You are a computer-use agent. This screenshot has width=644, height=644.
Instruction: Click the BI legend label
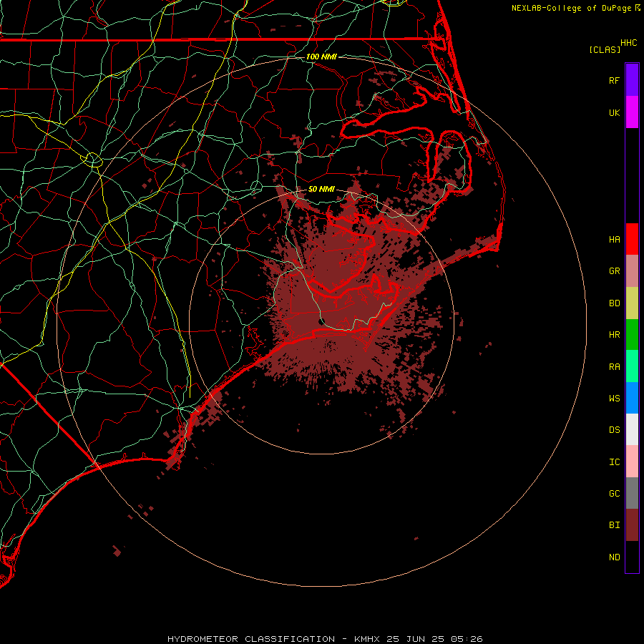[x=614, y=525]
